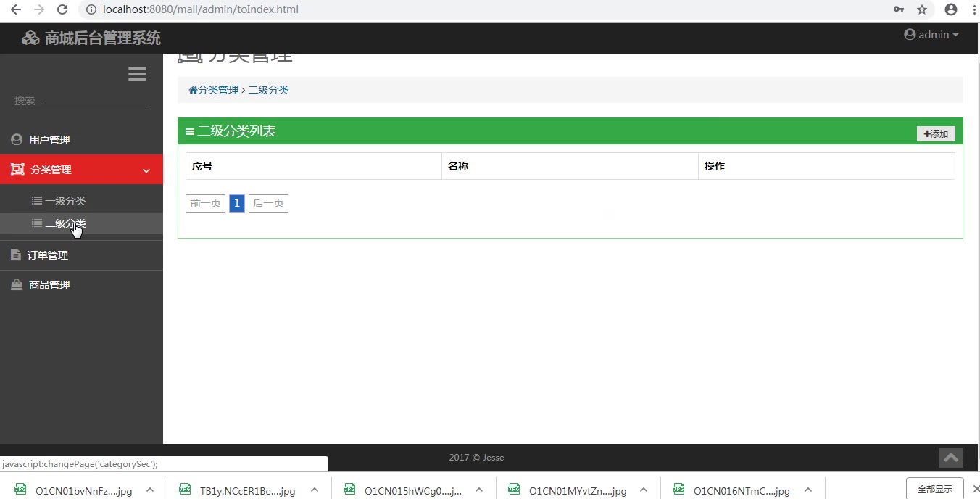The width and height of the screenshot is (980, 499).
Task: Click 二级分类 breadcrumb link
Action: [269, 90]
